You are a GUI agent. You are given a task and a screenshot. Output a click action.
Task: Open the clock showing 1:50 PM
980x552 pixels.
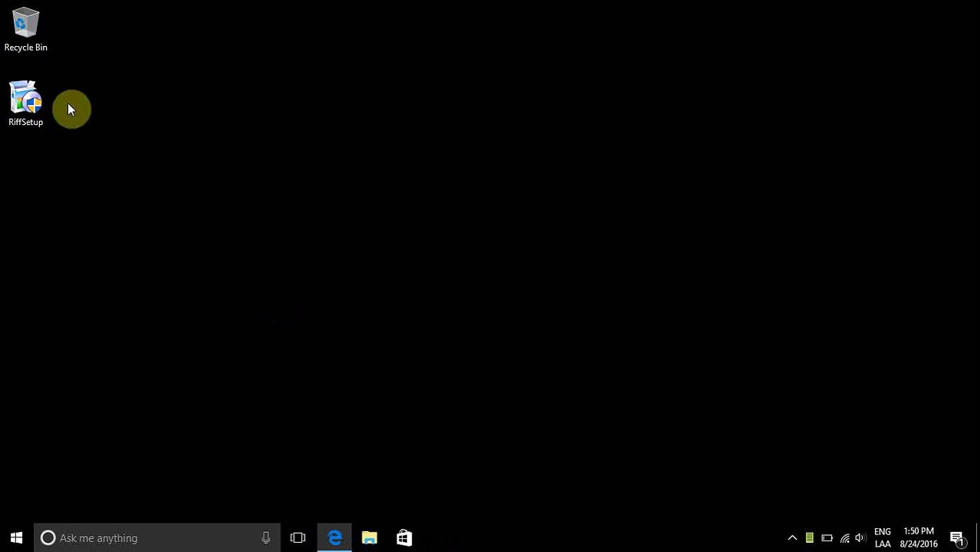tap(919, 538)
